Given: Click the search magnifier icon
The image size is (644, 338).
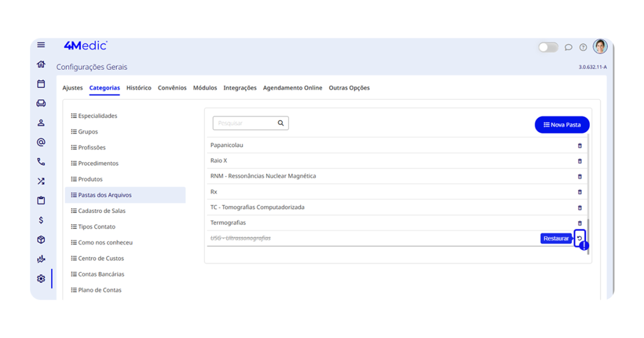Looking at the screenshot, I should pyautogui.click(x=280, y=123).
